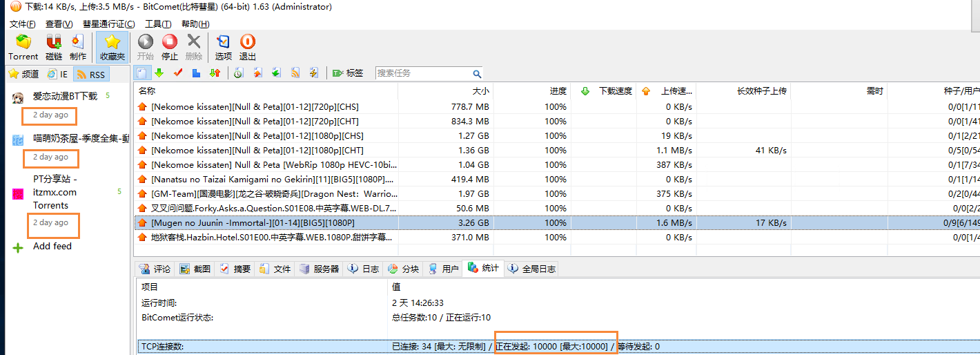Open the 爱恋动漫BT下载 feed
Viewport: 980px width, 355px height.
(65, 96)
